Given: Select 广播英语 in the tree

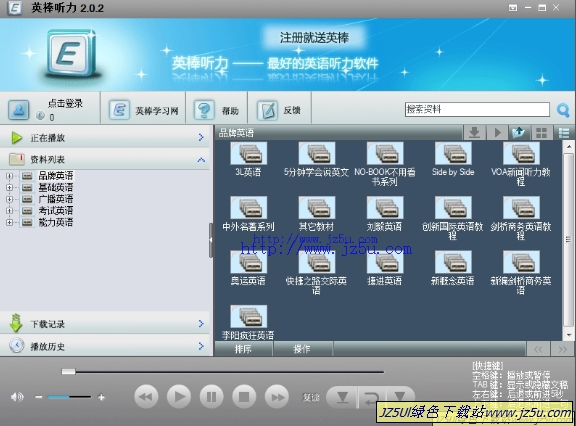Looking at the screenshot, I should click(x=56, y=199).
